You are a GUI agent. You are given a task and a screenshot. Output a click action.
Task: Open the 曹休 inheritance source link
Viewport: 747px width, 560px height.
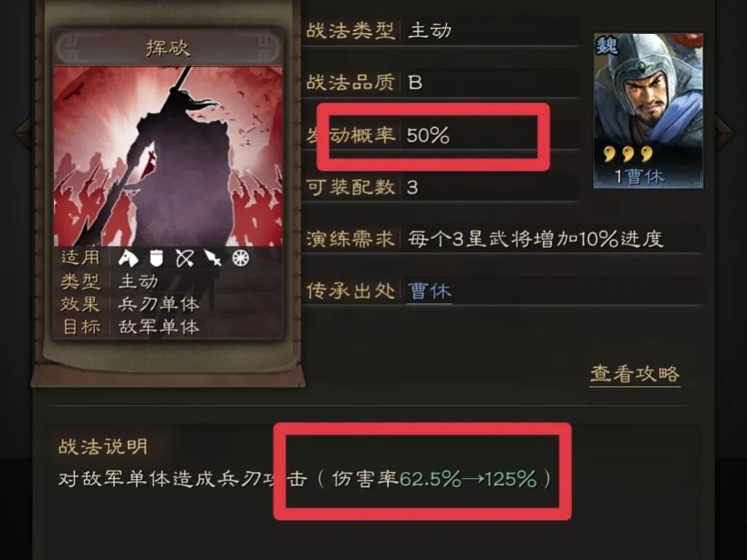pyautogui.click(x=430, y=291)
